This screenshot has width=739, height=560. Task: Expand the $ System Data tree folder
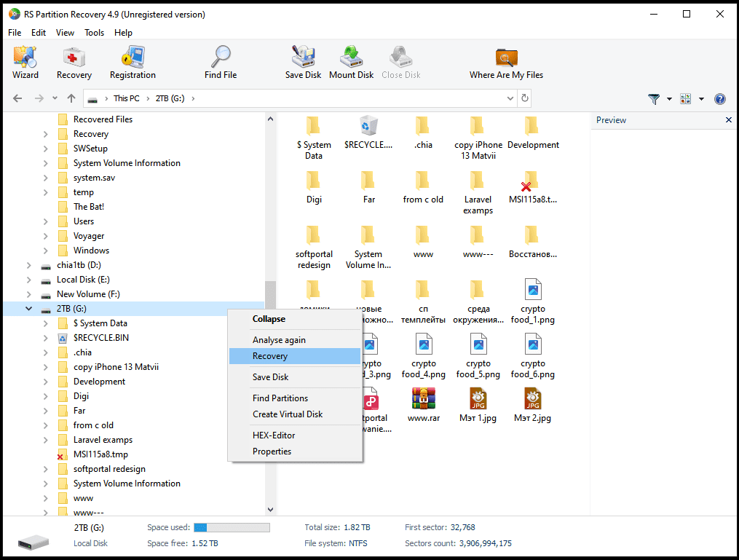pyautogui.click(x=45, y=324)
